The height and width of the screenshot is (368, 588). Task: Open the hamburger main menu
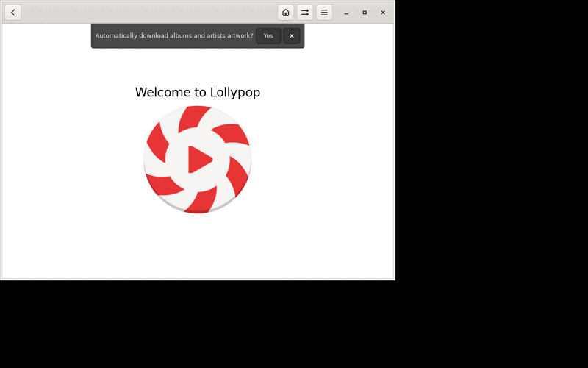tap(324, 13)
